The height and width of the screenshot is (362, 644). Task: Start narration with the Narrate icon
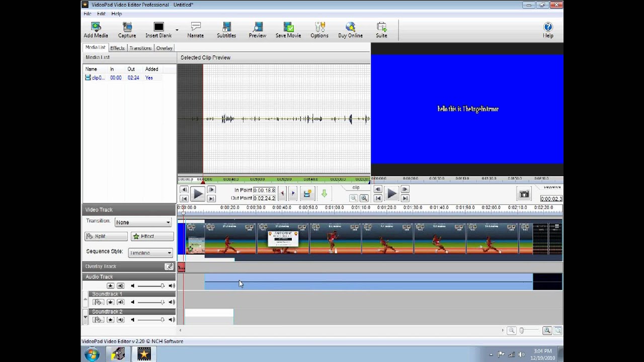tap(195, 30)
